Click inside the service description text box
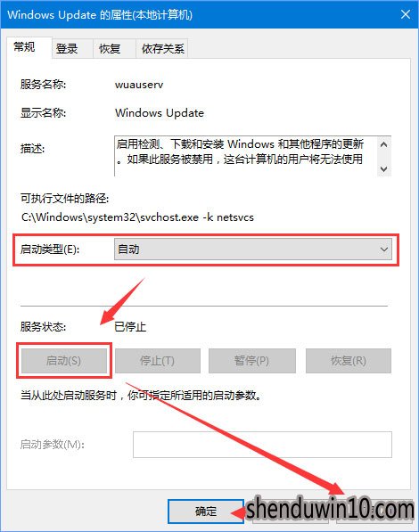Viewport: 419px width, 532px height. [x=246, y=156]
